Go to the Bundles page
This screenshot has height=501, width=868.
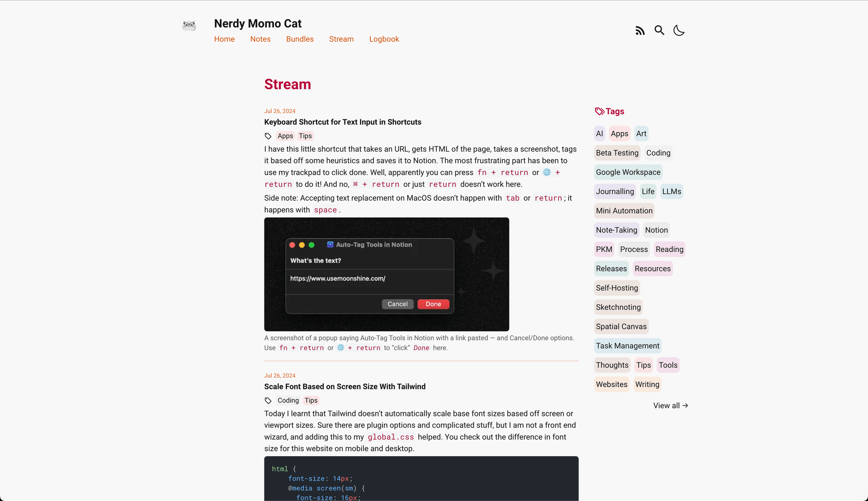click(x=300, y=39)
